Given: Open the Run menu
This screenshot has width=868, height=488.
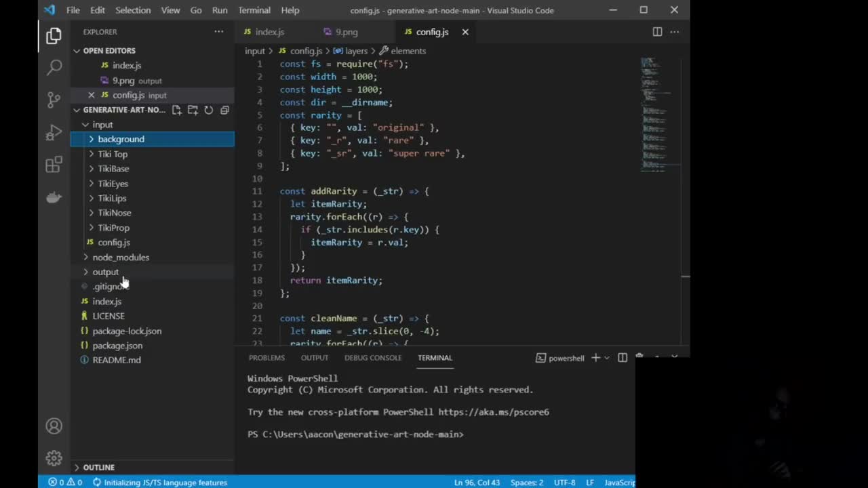Looking at the screenshot, I should (x=220, y=10).
